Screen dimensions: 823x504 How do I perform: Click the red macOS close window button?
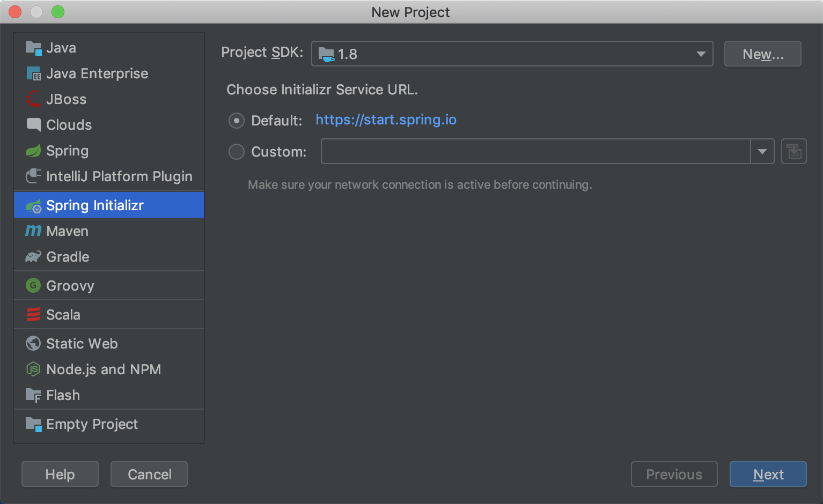coord(15,12)
